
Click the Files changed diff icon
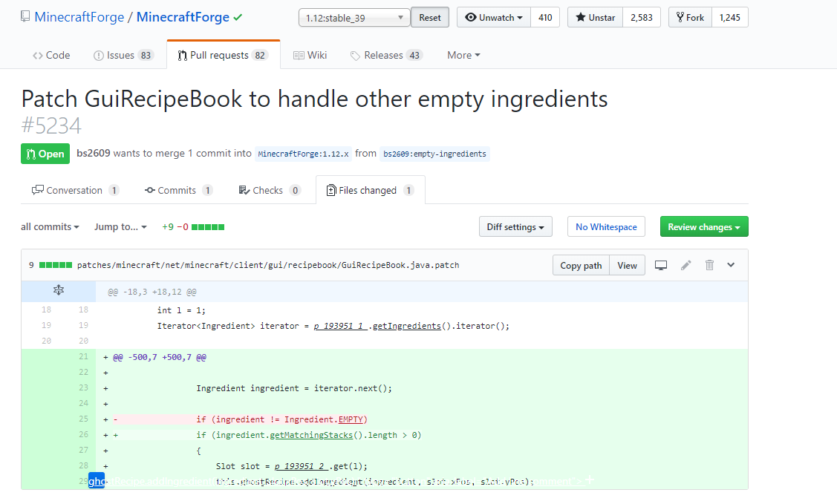click(331, 190)
